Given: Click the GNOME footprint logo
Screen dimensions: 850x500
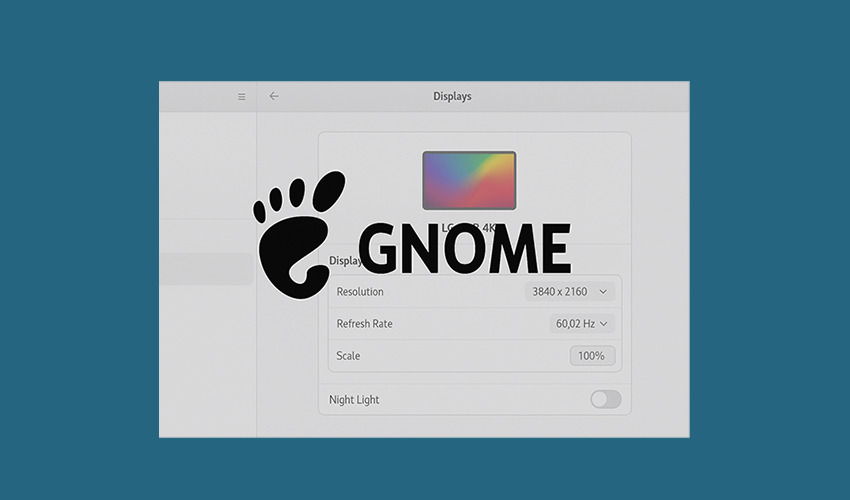Looking at the screenshot, I should click(300, 231).
